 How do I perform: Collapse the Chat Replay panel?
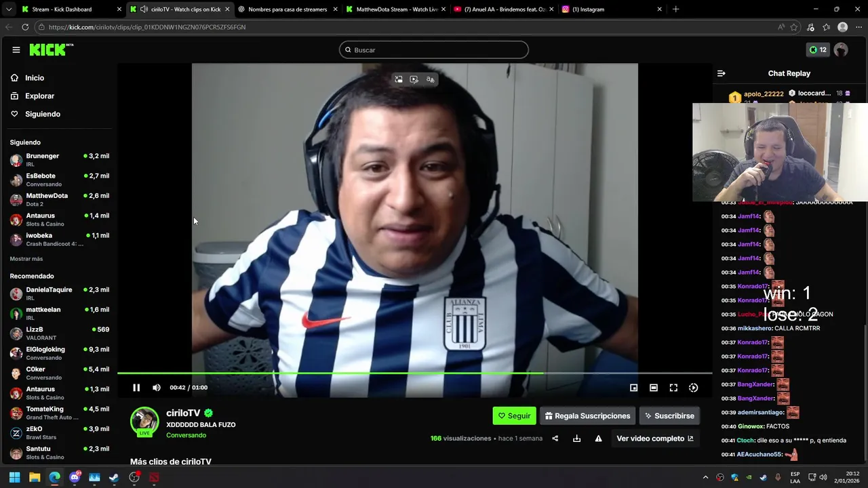(722, 73)
